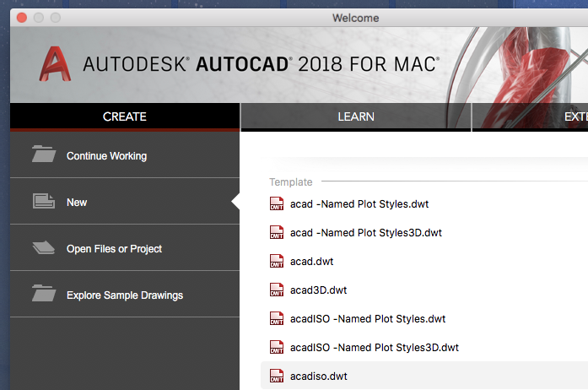
Task: Click the AutoCAD red A logo
Action: 55,64
